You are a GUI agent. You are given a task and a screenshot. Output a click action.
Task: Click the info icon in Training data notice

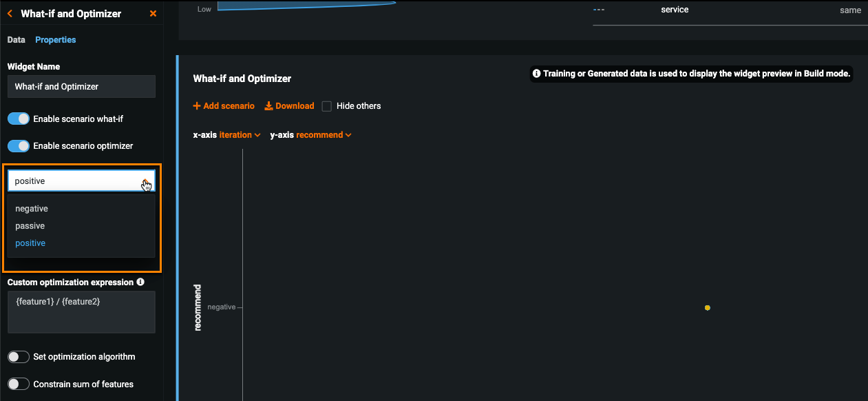click(x=536, y=74)
